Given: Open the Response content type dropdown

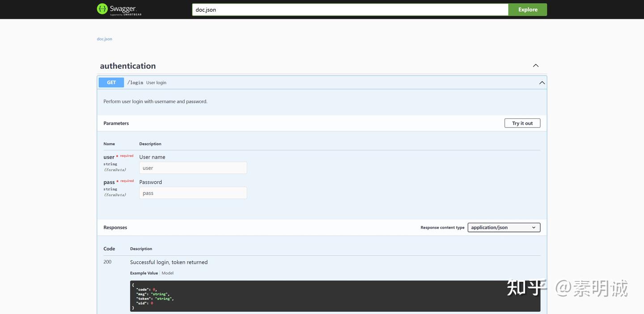Looking at the screenshot, I should 504,227.
